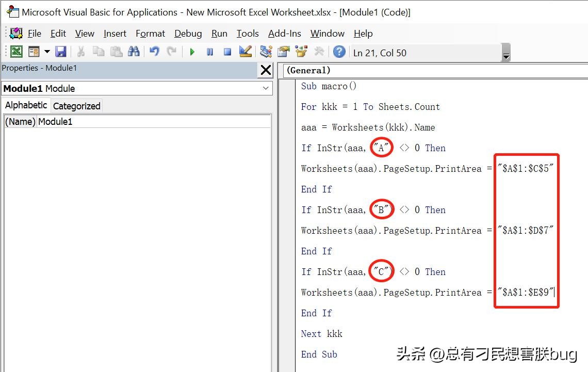Open the View menu

tap(85, 34)
